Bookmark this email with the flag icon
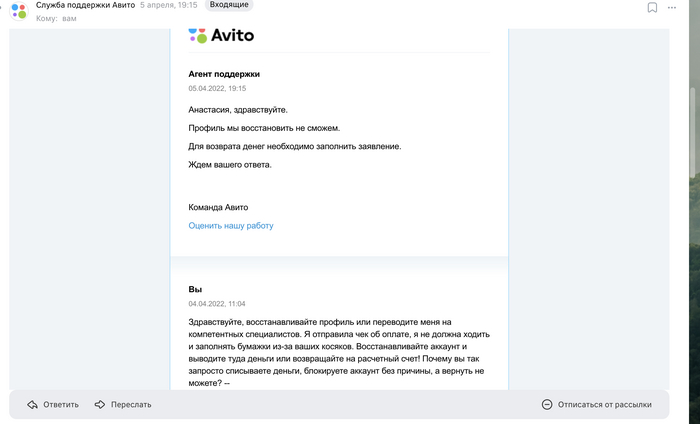 click(652, 8)
